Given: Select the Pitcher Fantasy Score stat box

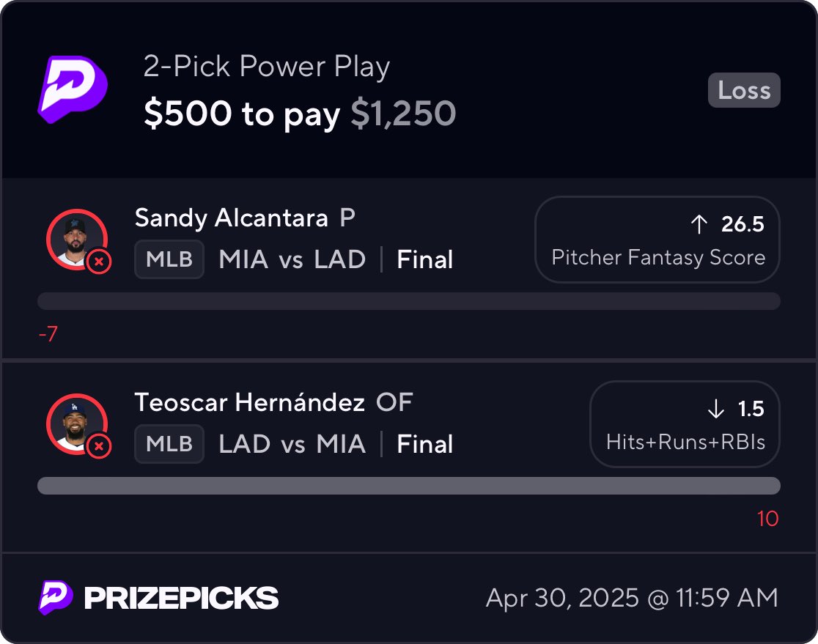Looking at the screenshot, I should coord(657,240).
